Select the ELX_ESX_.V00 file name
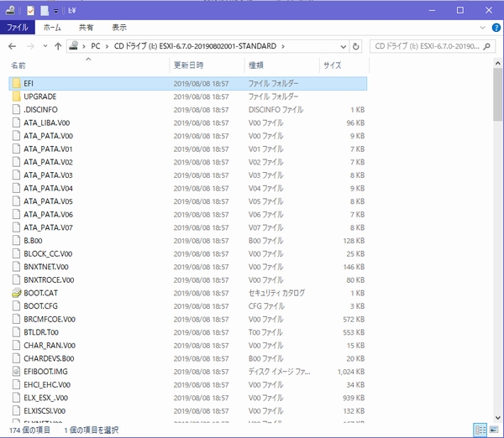The height and width of the screenshot is (438, 504). 45,399
